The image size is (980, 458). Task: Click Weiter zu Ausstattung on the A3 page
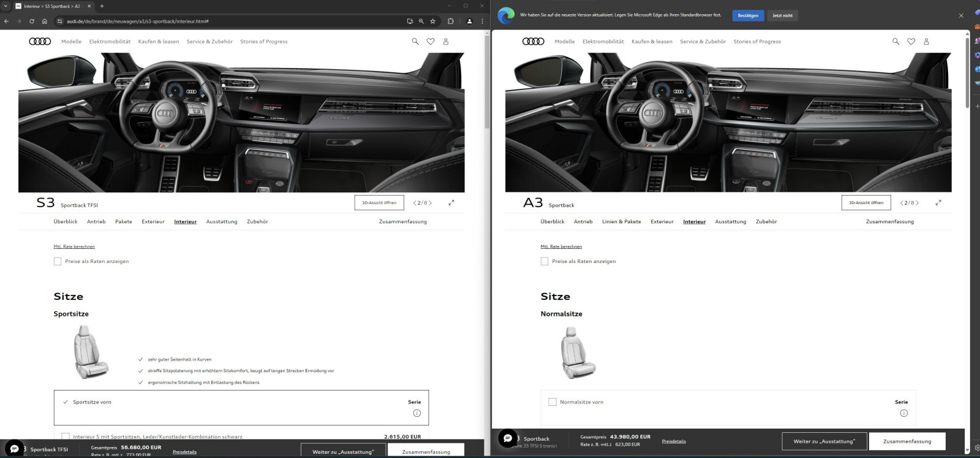click(824, 441)
